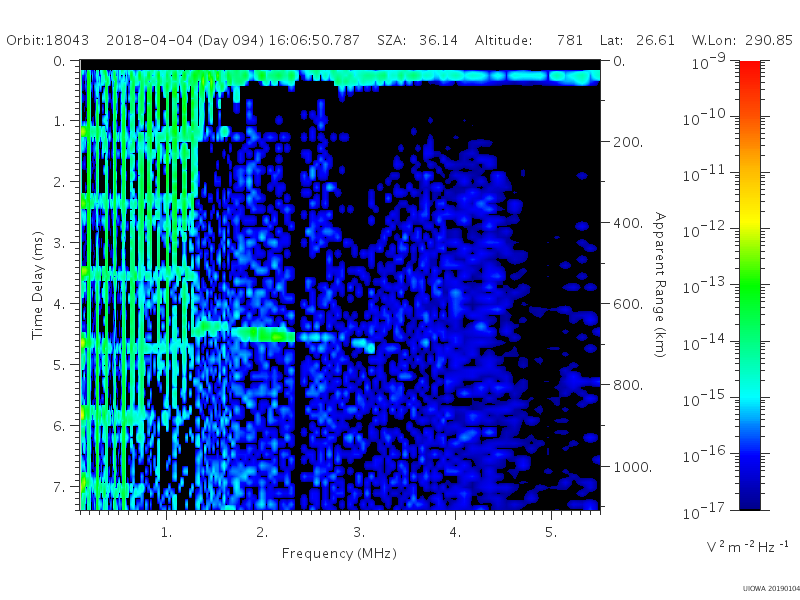Click frequency axis tick label 1.
This screenshot has width=800, height=600.
(x=166, y=533)
